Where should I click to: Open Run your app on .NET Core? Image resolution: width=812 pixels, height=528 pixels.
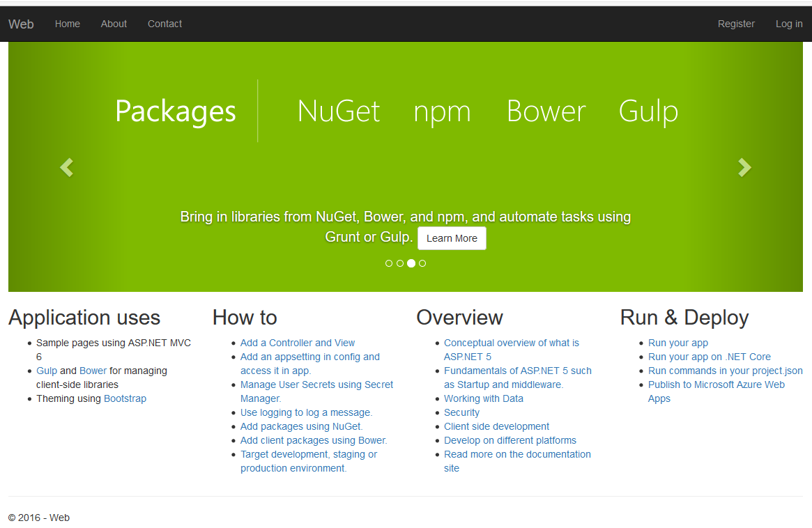[709, 357]
